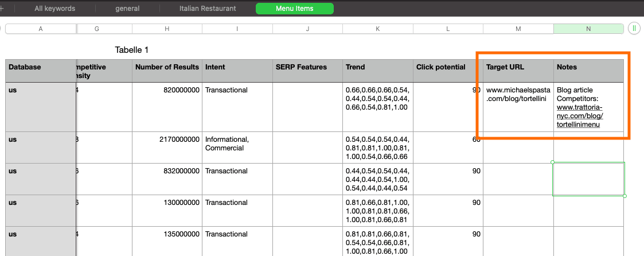Click the column K header
644x256 pixels.
(x=378, y=29)
